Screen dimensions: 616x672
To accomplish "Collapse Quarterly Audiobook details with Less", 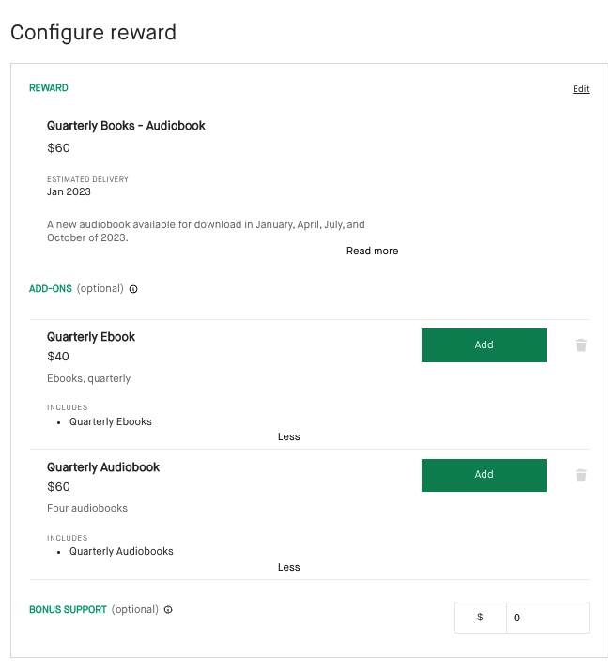I will (x=288, y=567).
